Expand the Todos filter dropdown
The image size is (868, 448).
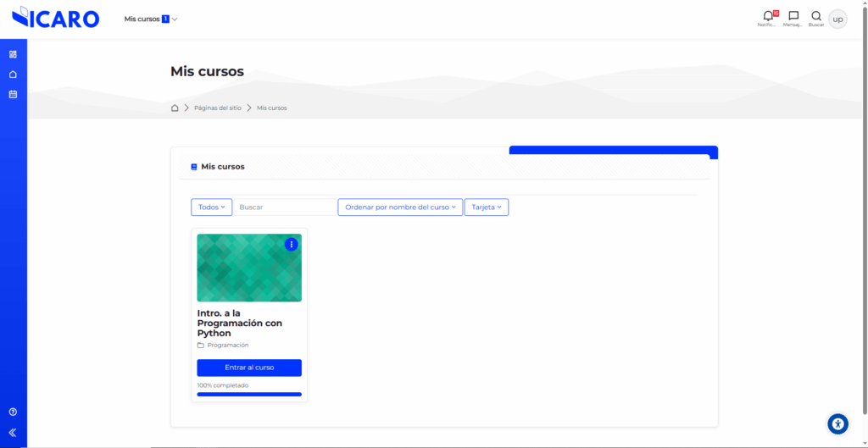[x=211, y=207]
